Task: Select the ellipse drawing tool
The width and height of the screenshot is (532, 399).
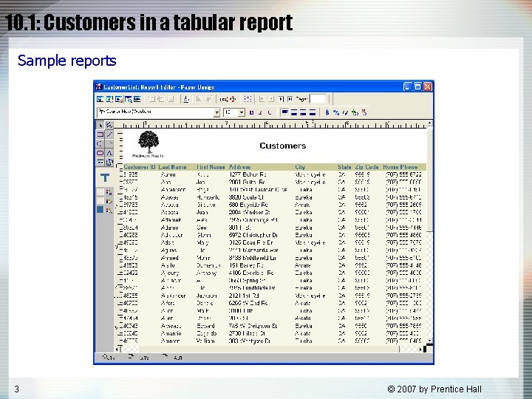Action: click(x=100, y=143)
